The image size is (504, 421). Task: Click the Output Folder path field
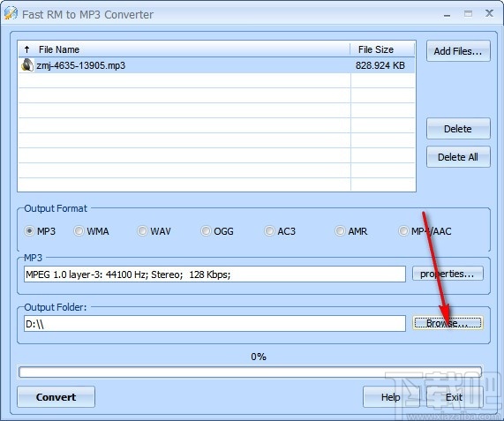pyautogui.click(x=214, y=323)
